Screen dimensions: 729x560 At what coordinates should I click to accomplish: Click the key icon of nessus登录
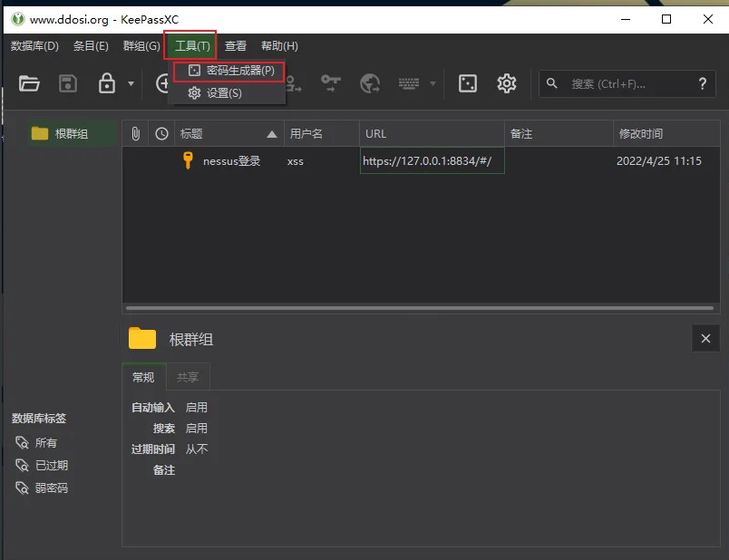coord(188,160)
